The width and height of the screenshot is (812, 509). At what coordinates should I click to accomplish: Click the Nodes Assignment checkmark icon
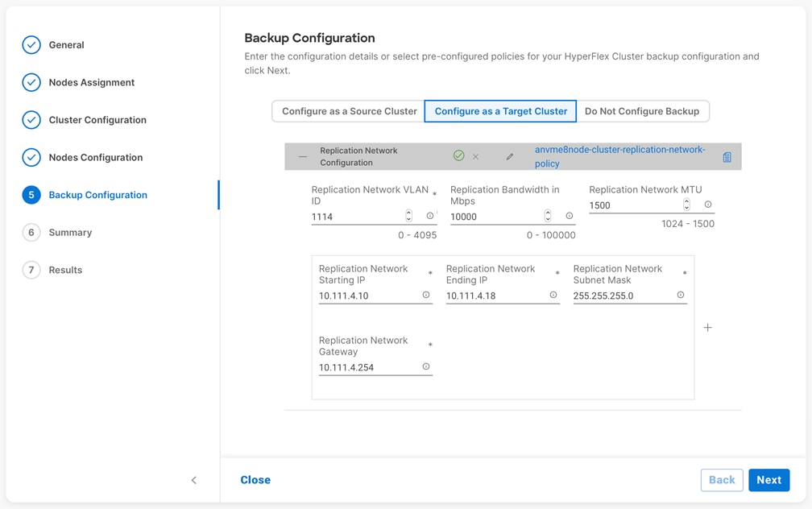pyautogui.click(x=31, y=82)
